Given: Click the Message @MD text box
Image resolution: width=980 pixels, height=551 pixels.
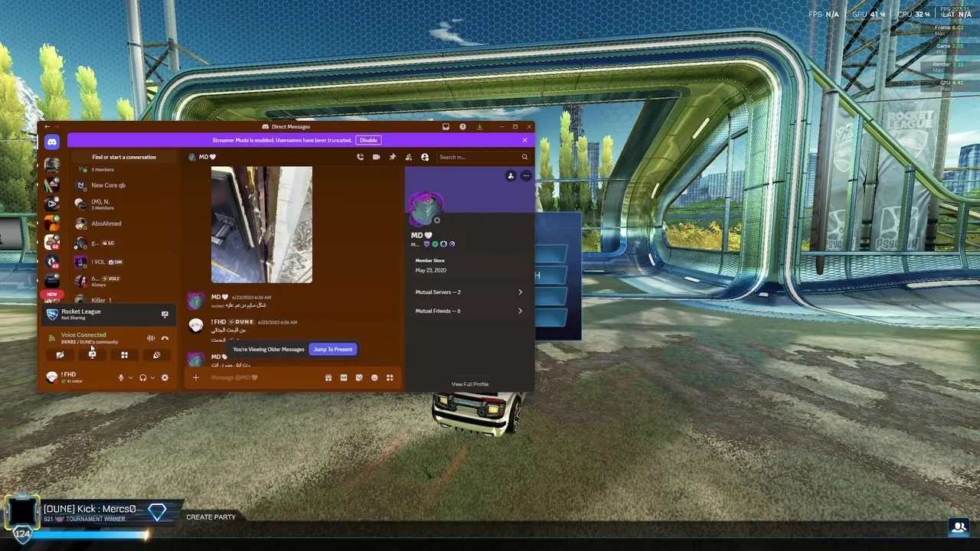Looking at the screenshot, I should pos(264,377).
